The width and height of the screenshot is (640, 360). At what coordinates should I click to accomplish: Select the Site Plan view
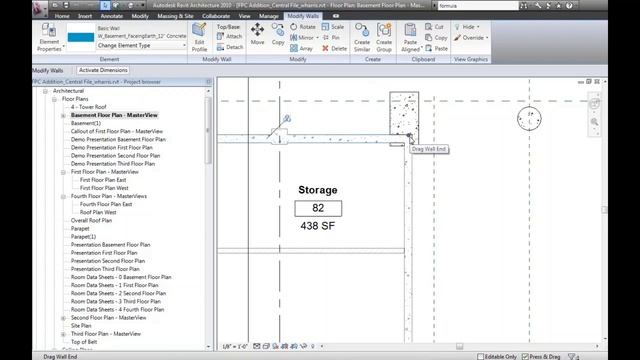click(81, 326)
